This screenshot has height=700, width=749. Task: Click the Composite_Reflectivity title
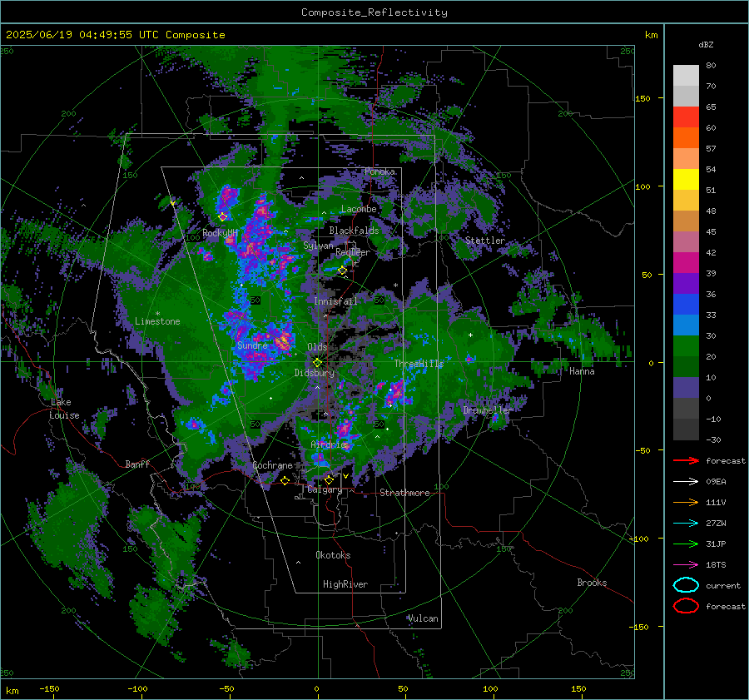click(374, 12)
